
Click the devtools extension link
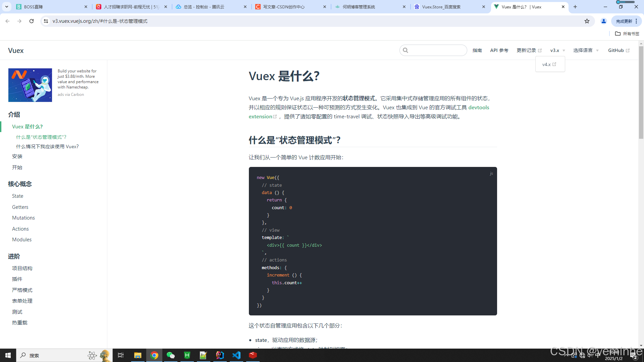point(479,108)
